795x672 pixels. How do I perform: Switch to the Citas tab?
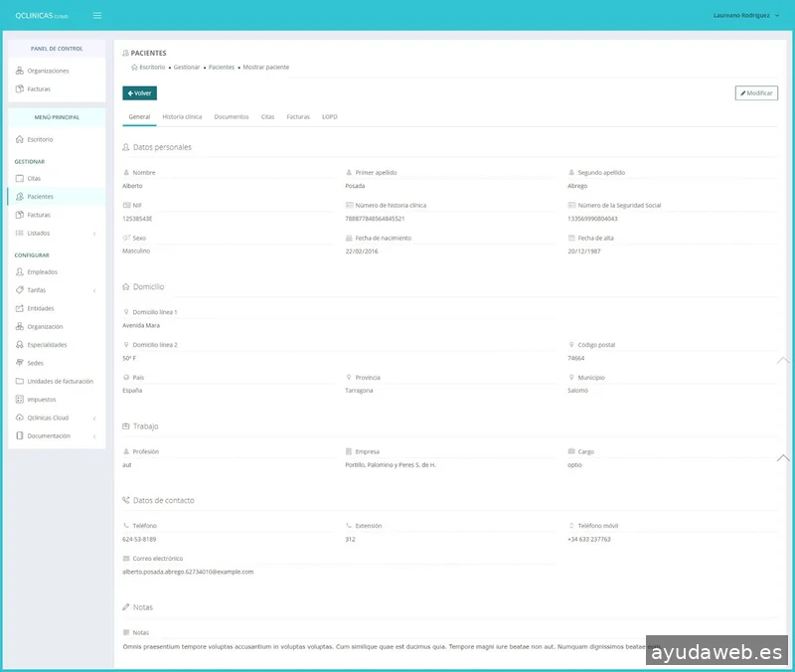(267, 117)
